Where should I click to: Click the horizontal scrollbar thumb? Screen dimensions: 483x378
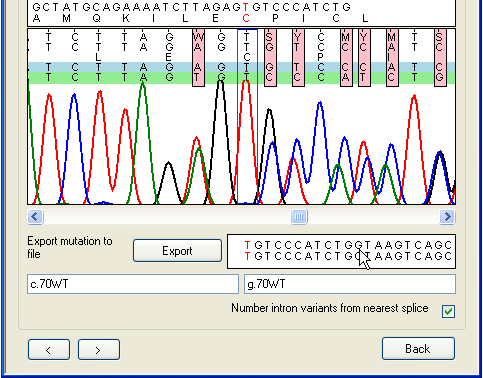coord(299,217)
